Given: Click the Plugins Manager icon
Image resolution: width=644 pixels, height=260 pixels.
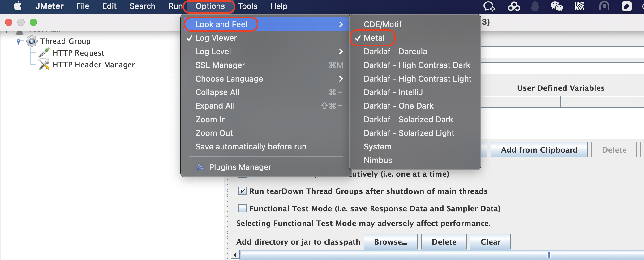Looking at the screenshot, I should tap(200, 167).
